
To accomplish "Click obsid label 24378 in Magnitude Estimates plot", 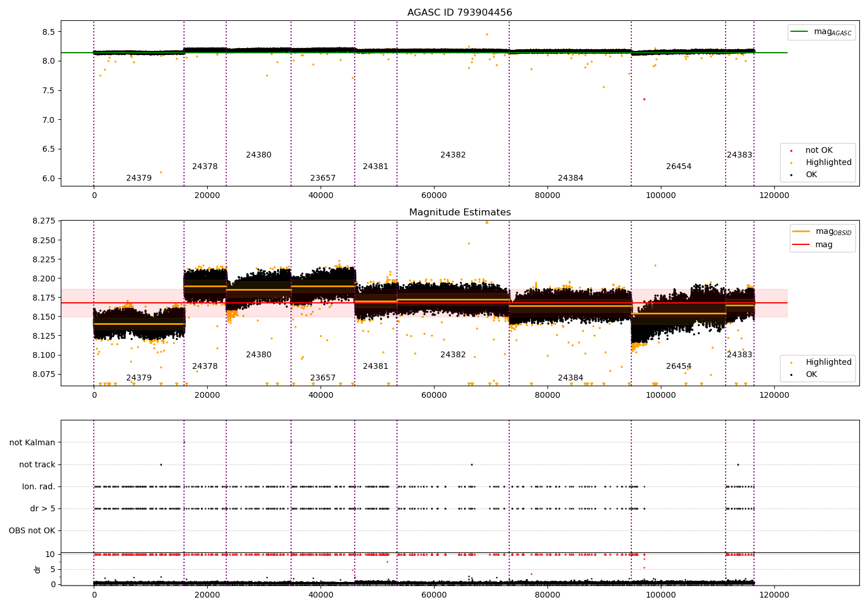I will 205,367.
